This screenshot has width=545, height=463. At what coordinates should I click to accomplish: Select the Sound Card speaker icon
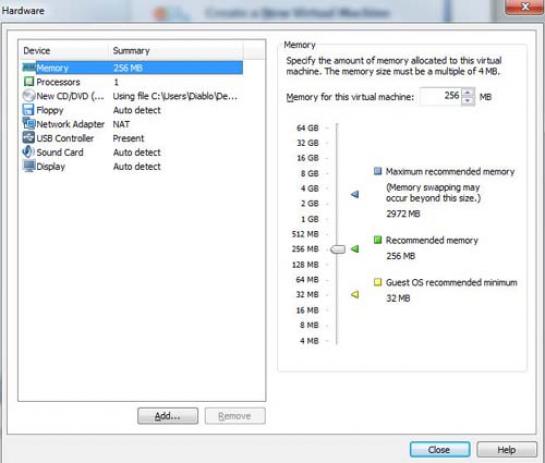29,152
